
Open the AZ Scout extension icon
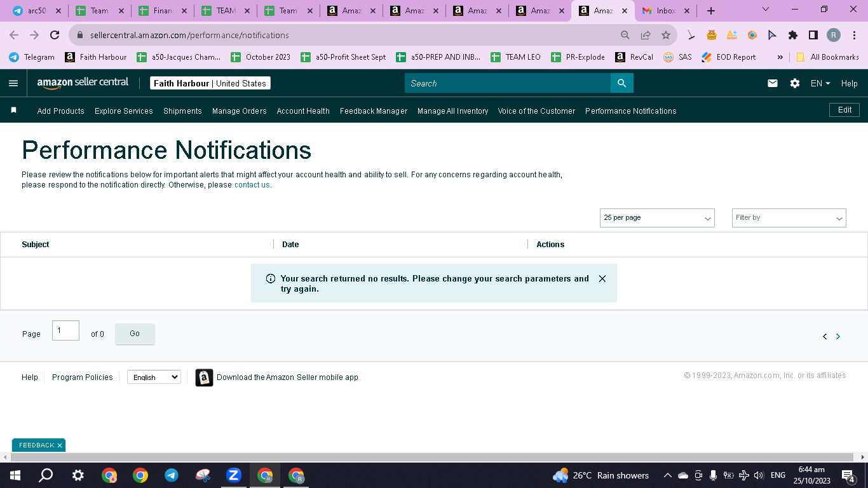(x=732, y=36)
